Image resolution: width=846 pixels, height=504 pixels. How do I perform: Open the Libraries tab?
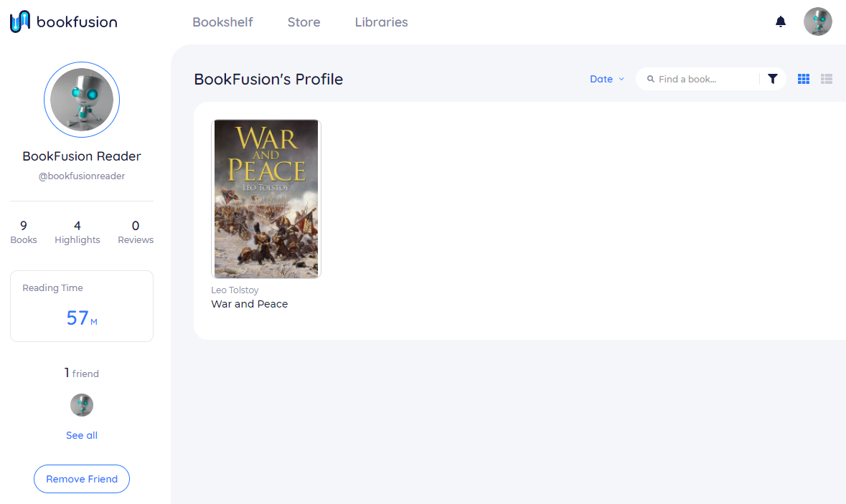pyautogui.click(x=381, y=22)
